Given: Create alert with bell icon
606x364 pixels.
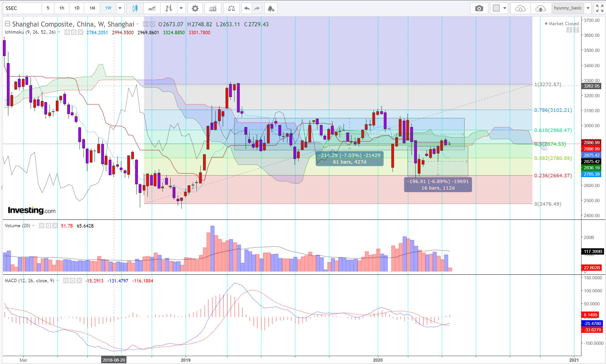Looking at the screenshot, I should [271, 8].
